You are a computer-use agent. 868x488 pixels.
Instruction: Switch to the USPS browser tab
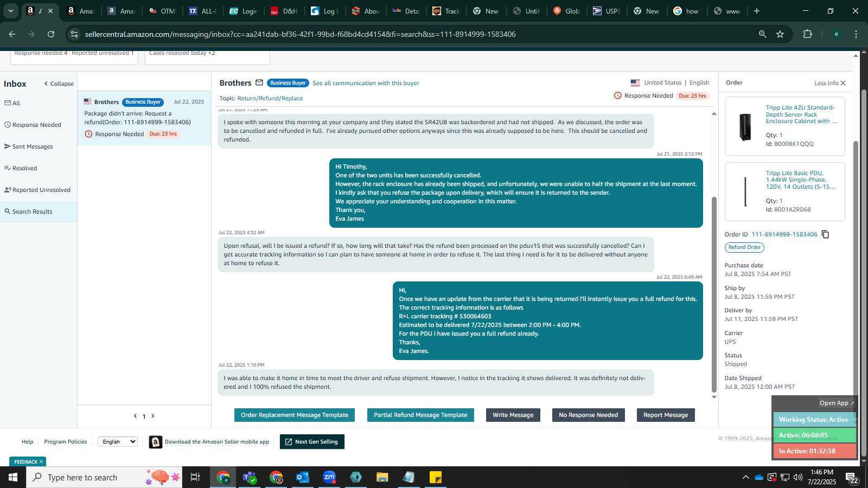click(607, 11)
